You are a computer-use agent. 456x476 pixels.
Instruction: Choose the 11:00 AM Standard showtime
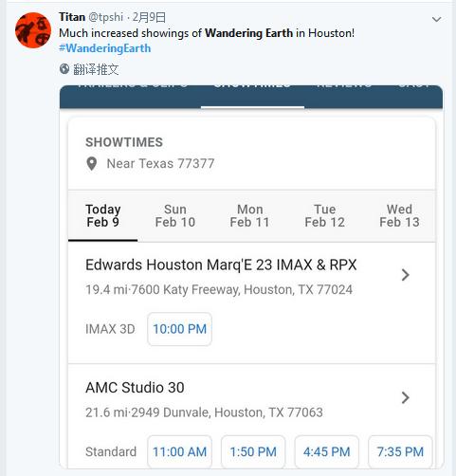coord(179,451)
